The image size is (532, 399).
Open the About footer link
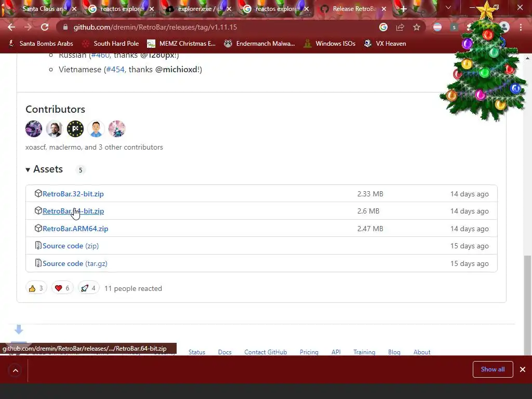click(422, 352)
